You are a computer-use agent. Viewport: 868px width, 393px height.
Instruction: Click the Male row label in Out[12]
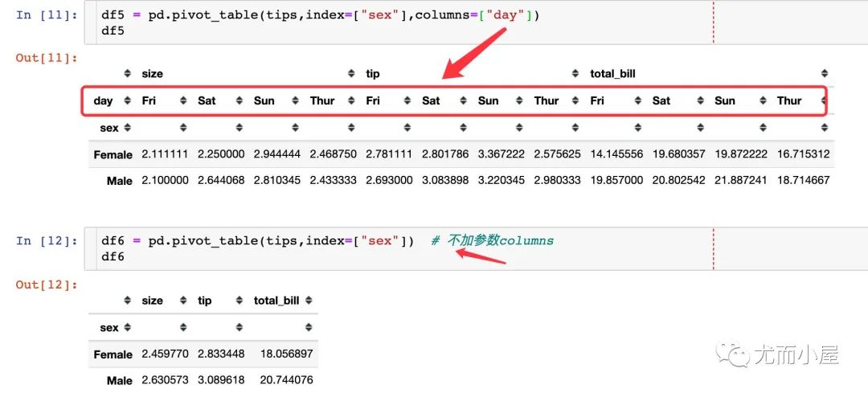pos(120,381)
